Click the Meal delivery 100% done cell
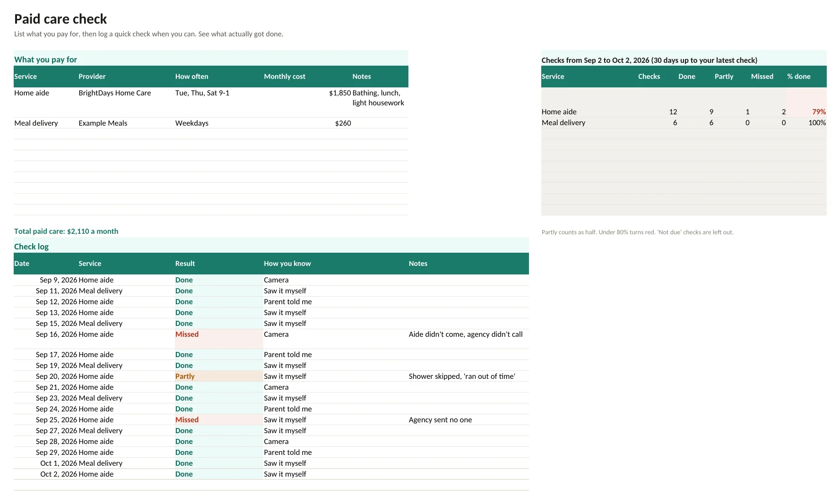This screenshot has height=504, width=840. (x=817, y=123)
